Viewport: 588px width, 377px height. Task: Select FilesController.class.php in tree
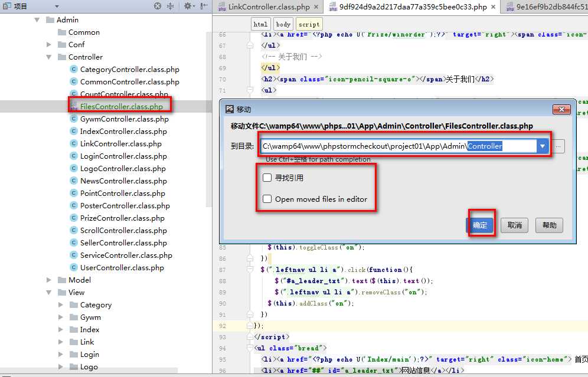tap(117, 106)
